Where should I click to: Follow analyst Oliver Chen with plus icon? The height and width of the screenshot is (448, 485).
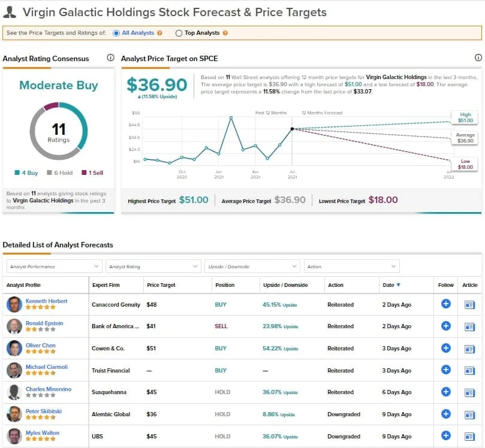click(x=445, y=348)
